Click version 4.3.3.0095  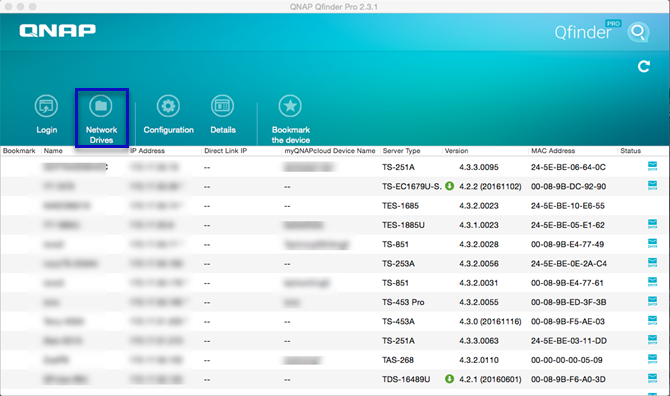click(479, 167)
